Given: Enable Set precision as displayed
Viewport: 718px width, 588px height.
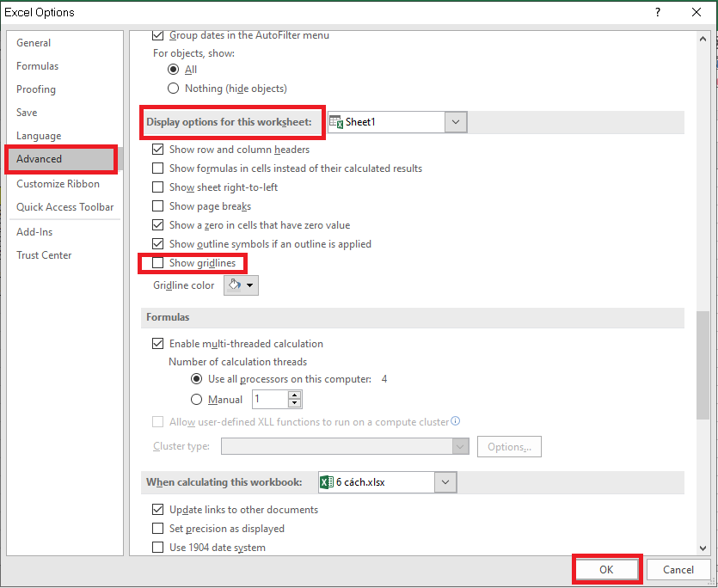Looking at the screenshot, I should point(157,529).
